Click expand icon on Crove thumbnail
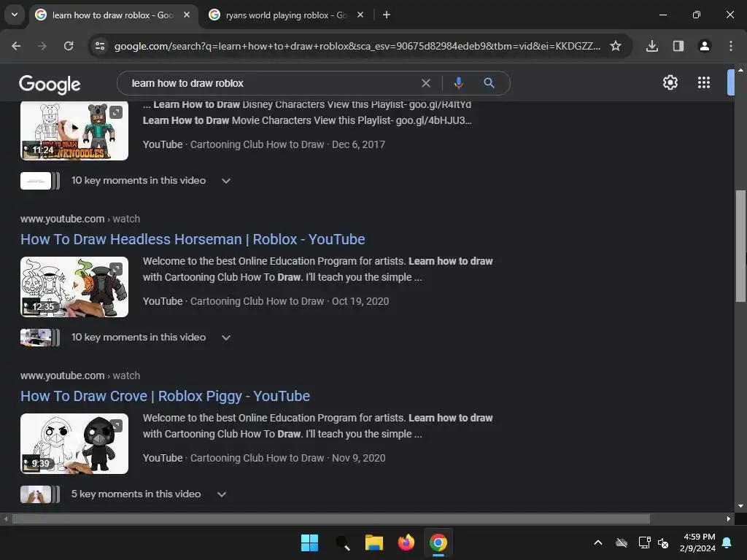747x560 pixels. click(116, 426)
